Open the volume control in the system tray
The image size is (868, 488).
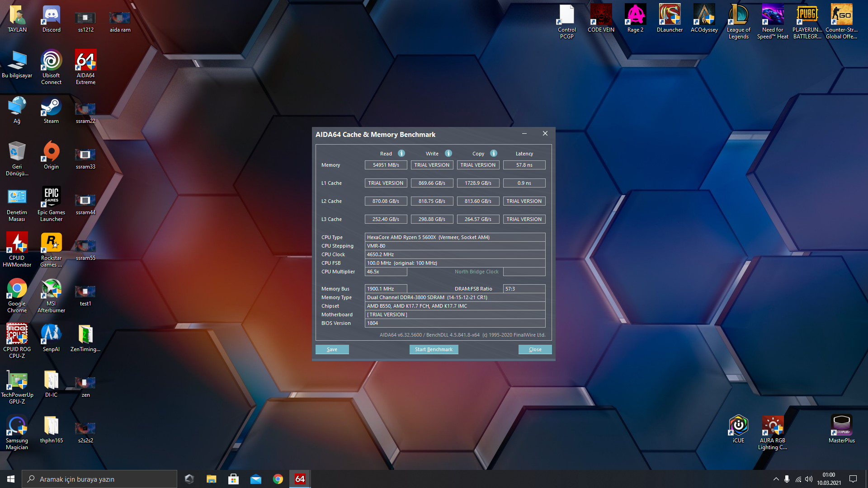click(x=809, y=479)
